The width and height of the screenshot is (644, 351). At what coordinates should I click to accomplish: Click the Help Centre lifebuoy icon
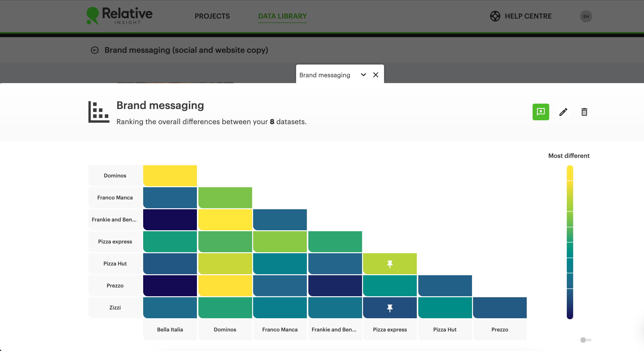(495, 16)
